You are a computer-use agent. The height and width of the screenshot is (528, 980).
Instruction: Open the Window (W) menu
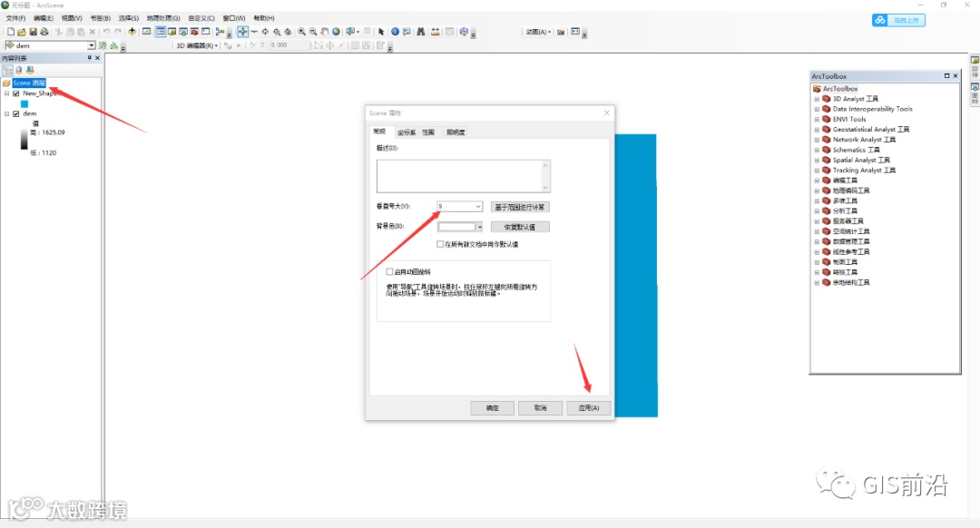coord(234,18)
